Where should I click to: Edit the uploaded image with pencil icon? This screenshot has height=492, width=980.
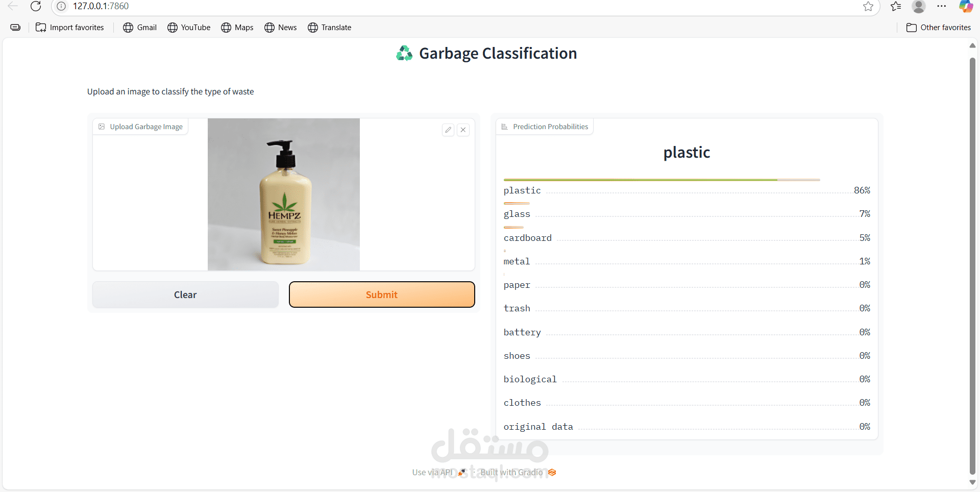(448, 130)
